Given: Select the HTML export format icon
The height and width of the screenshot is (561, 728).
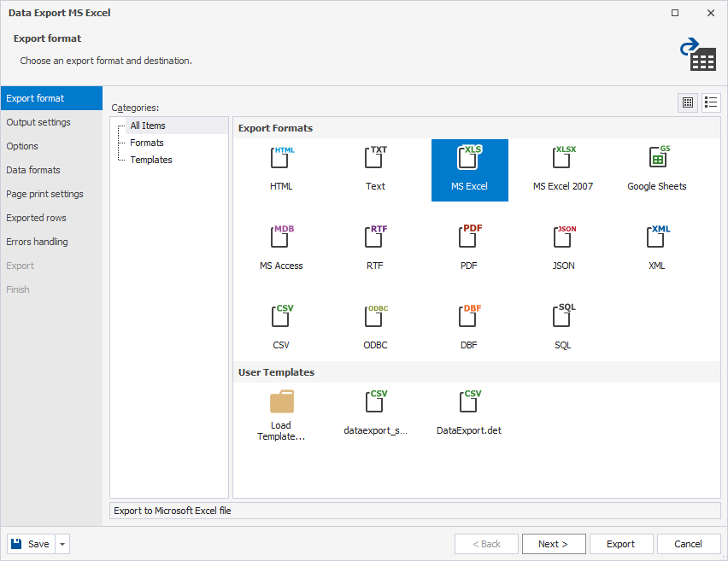Looking at the screenshot, I should [281, 160].
